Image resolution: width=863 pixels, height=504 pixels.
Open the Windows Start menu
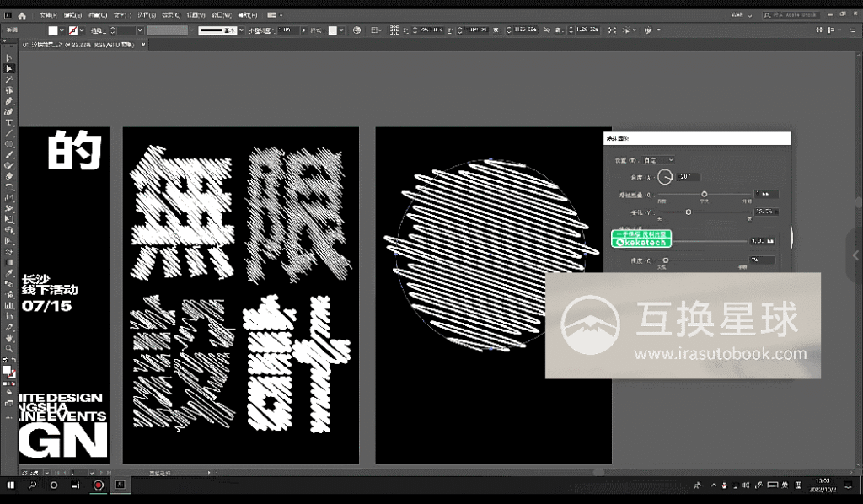point(9,485)
